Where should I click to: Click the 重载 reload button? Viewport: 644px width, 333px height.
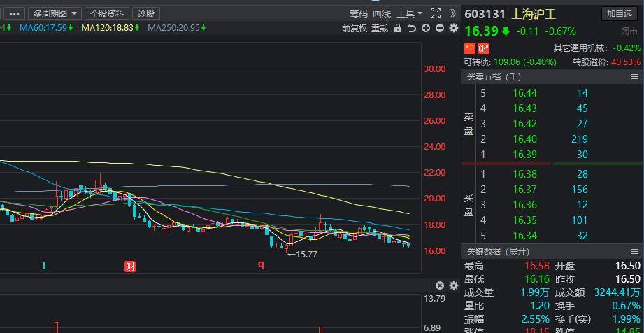tap(380, 29)
